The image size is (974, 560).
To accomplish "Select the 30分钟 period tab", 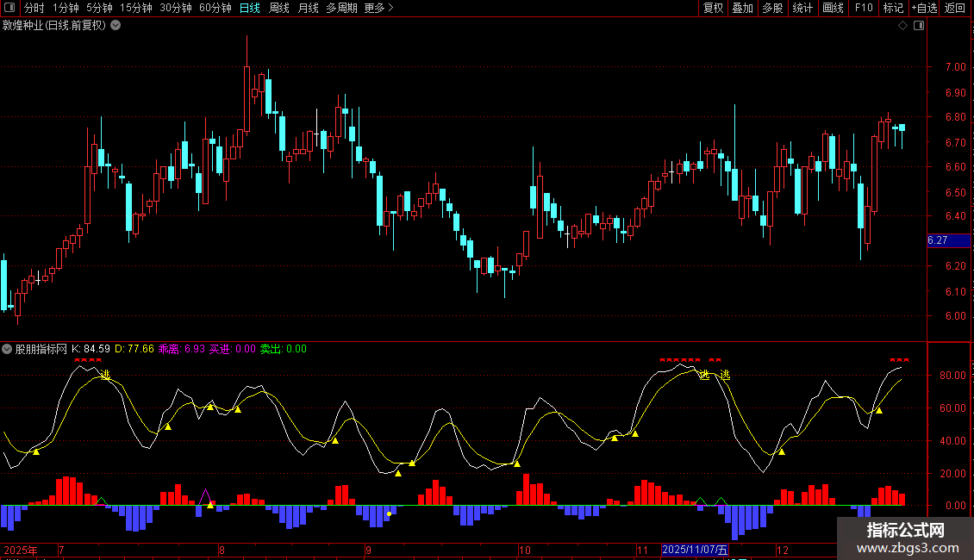I will (176, 8).
